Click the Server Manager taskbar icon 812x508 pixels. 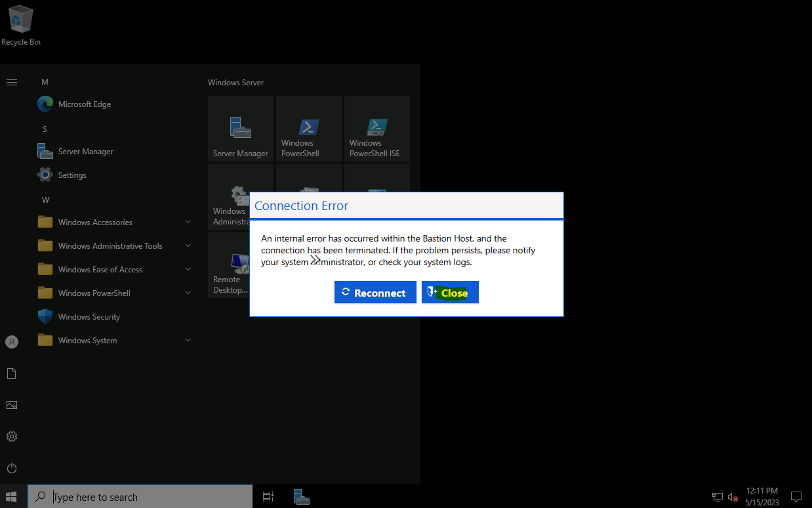[302, 497]
